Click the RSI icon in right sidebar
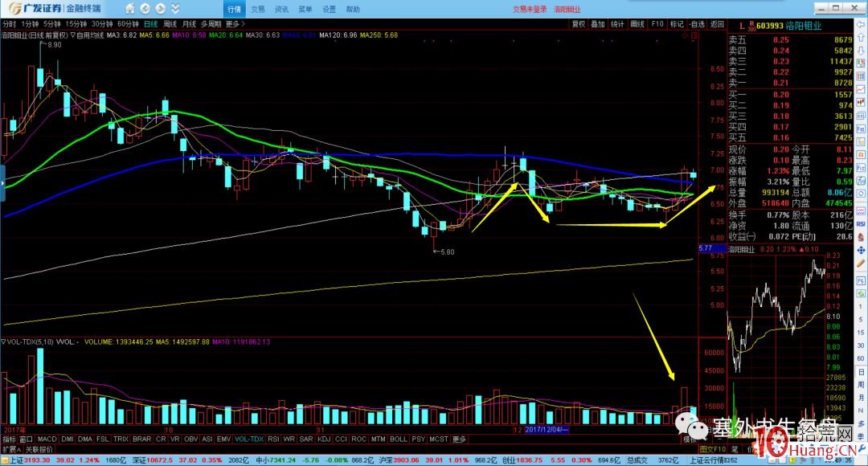The image size is (868, 466). click(862, 224)
